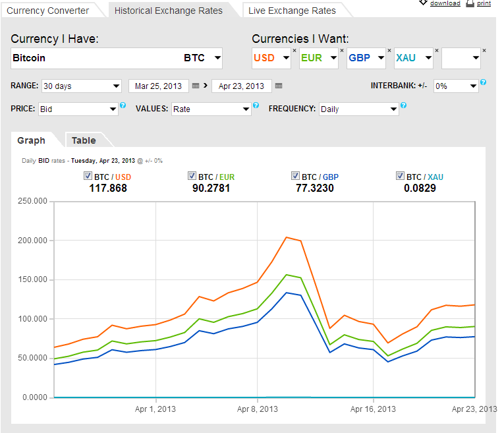Image resolution: width=504 pixels, height=433 pixels.
Task: Expand the Range 30 days dropdown
Action: click(81, 86)
